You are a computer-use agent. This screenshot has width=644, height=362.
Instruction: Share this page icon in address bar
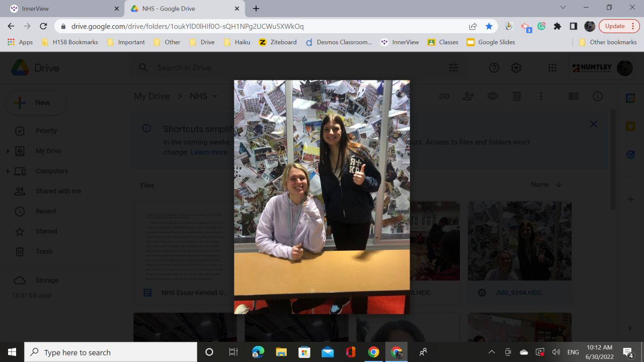pyautogui.click(x=473, y=26)
